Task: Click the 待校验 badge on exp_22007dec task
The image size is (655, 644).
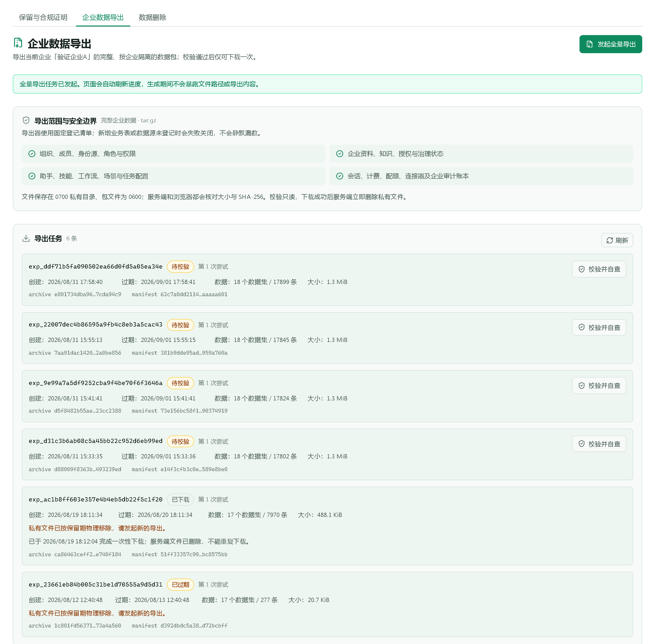Action: (180, 325)
